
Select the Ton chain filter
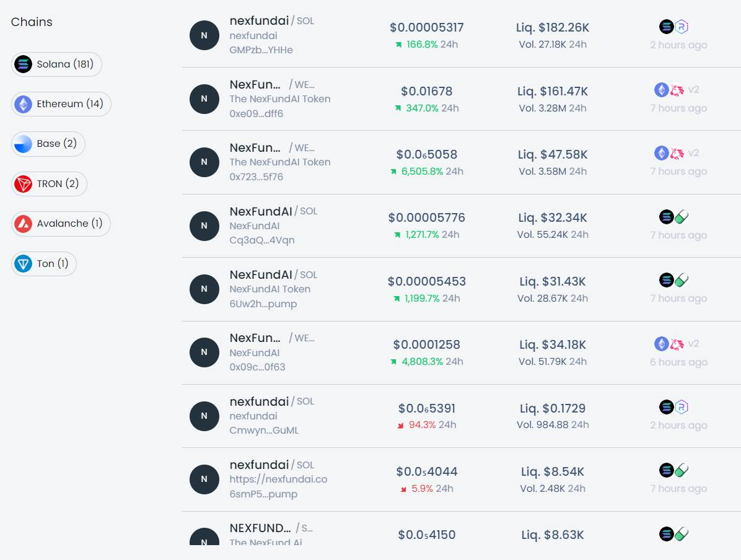(43, 264)
